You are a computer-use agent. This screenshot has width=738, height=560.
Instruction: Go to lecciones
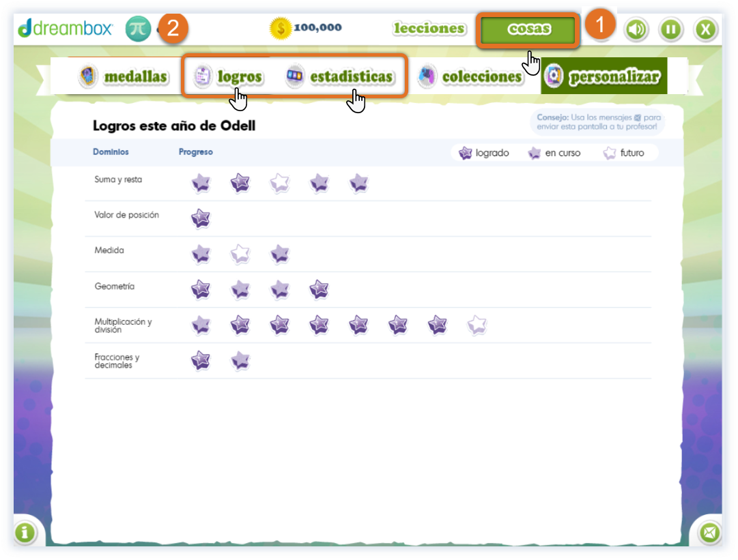(x=429, y=29)
